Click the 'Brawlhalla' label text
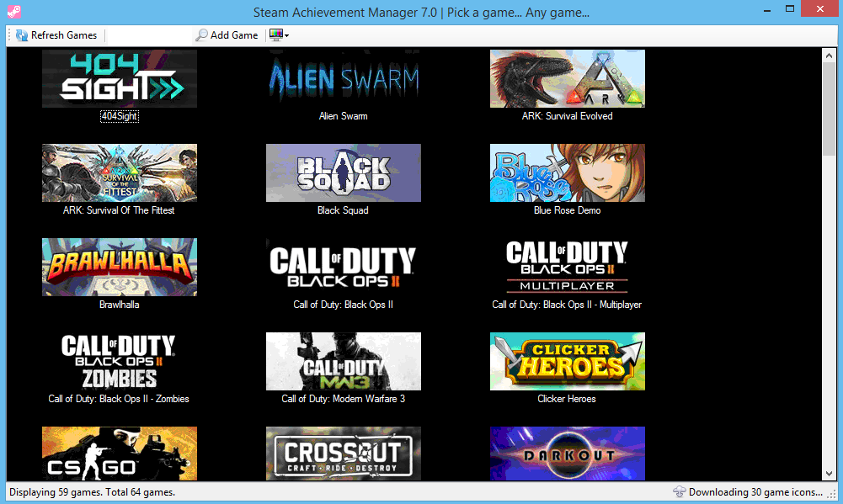This screenshot has height=504, width=843. pyautogui.click(x=120, y=305)
